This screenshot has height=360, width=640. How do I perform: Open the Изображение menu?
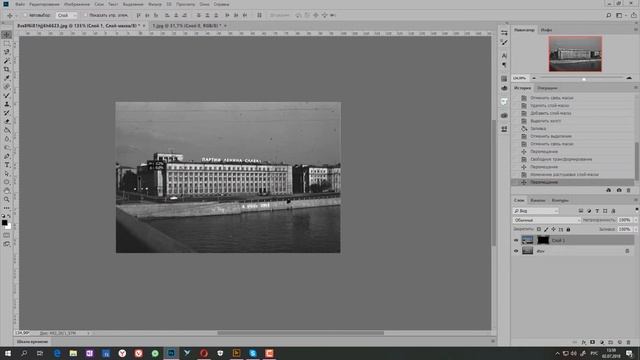77,4
